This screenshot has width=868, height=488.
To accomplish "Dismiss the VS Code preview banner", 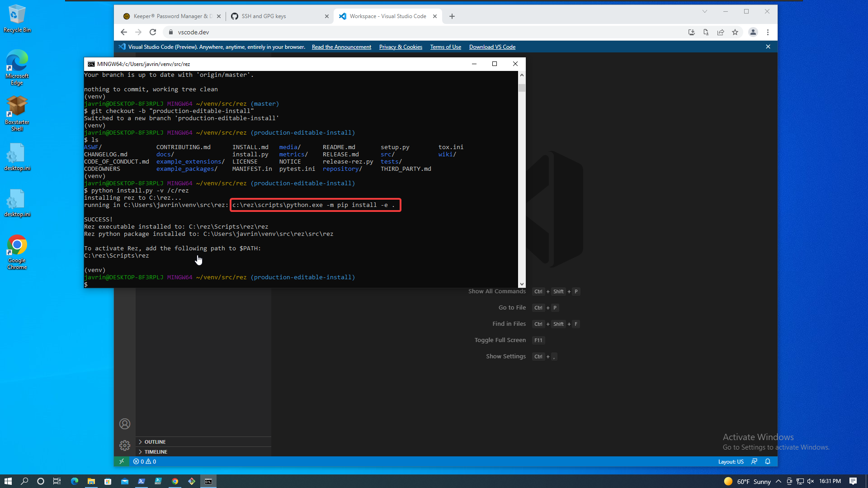I will (x=768, y=47).
